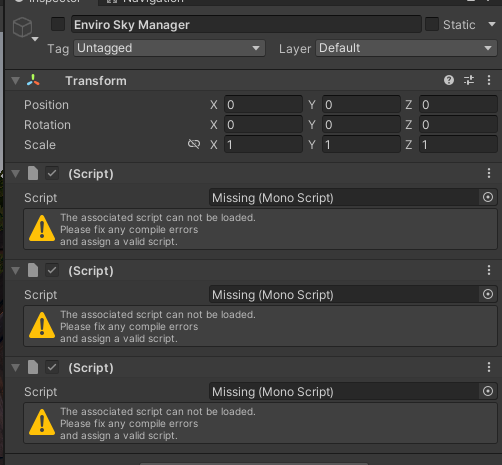Open the Static flags dropdown arrow

[492, 24]
